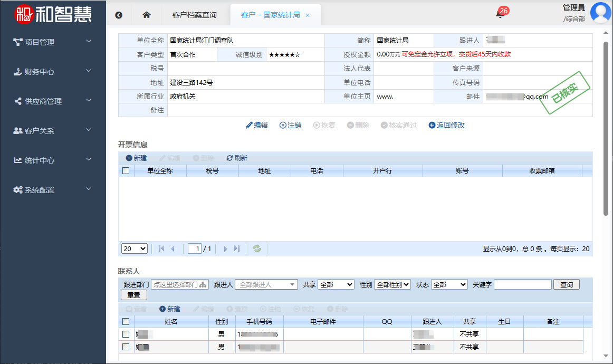Click the 开户行 column header

tap(383, 171)
